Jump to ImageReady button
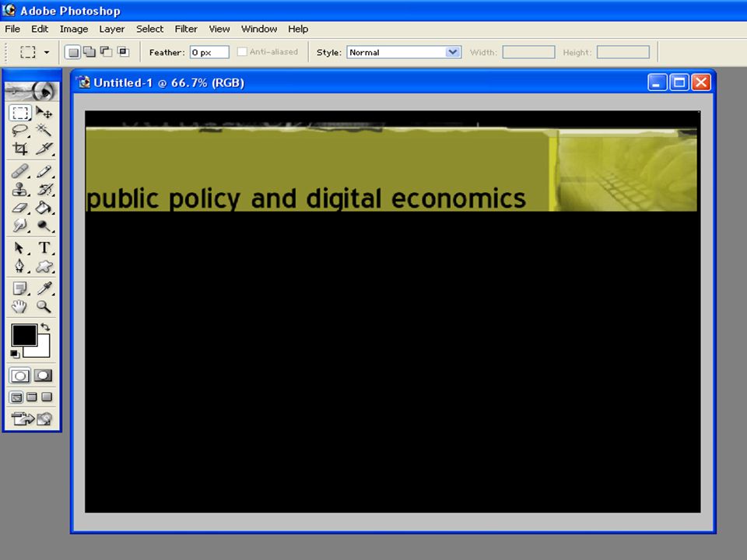This screenshot has width=747, height=560. click(32, 418)
